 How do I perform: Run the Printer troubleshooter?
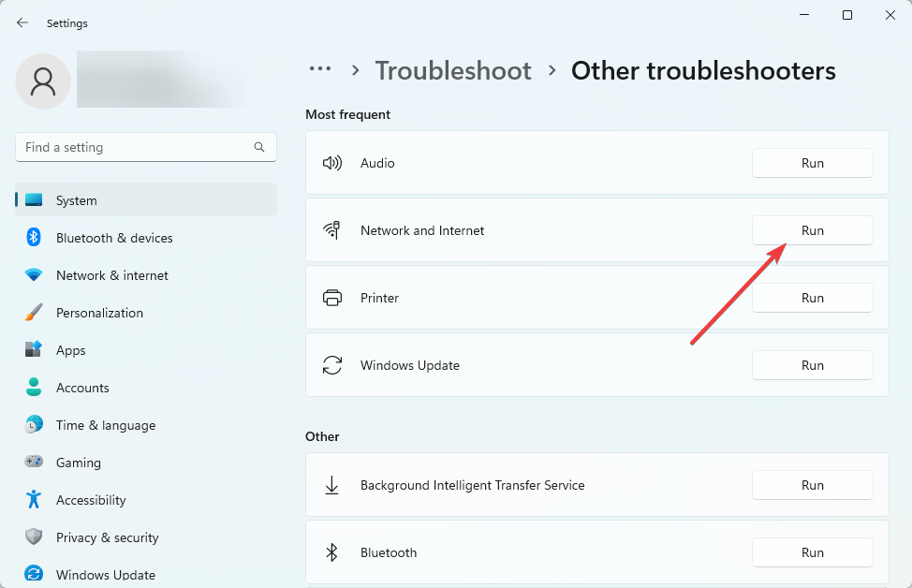pos(813,298)
